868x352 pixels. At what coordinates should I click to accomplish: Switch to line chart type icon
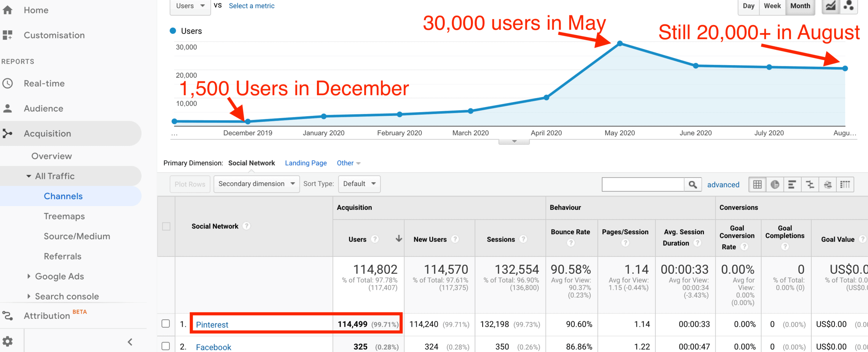[831, 6]
